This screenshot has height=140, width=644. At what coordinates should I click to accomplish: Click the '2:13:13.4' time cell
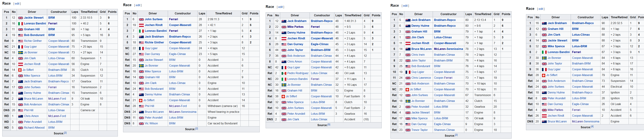pos(483,20)
